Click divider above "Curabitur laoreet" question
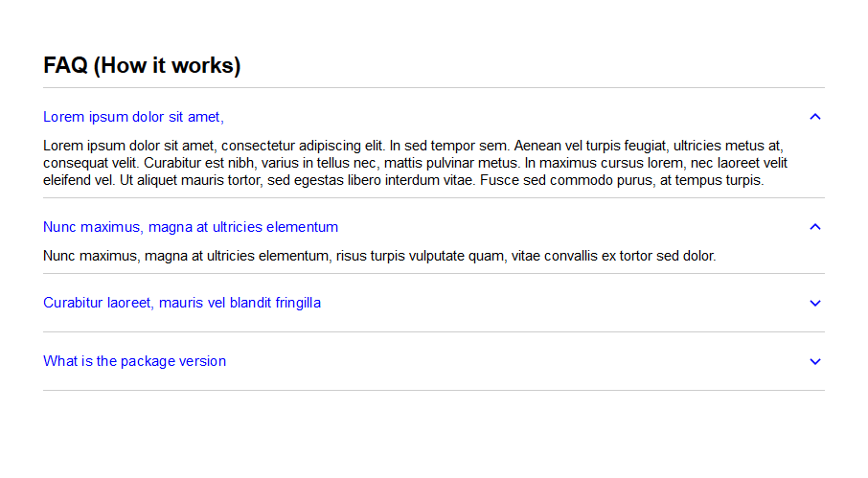Viewport: 868px width, 478px height. 434,273
